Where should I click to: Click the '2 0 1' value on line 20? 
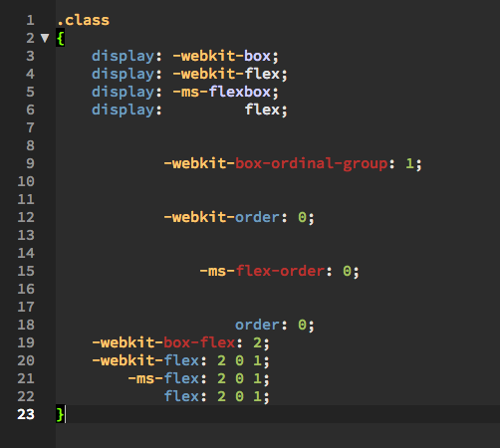point(239,360)
